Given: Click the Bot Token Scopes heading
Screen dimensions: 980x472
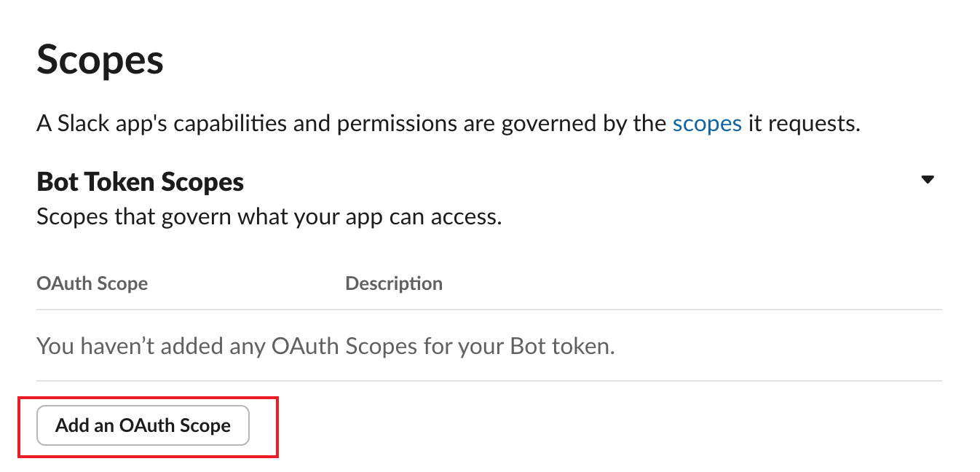Looking at the screenshot, I should coord(141,182).
